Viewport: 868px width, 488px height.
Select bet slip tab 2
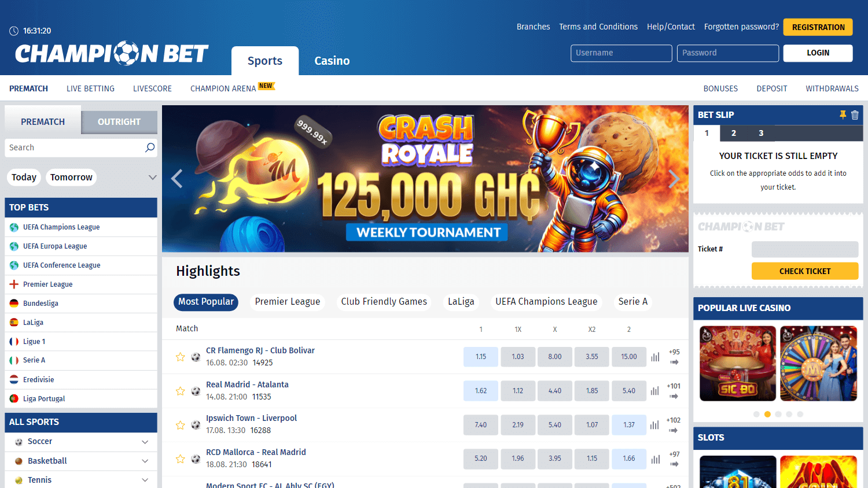[x=734, y=133]
